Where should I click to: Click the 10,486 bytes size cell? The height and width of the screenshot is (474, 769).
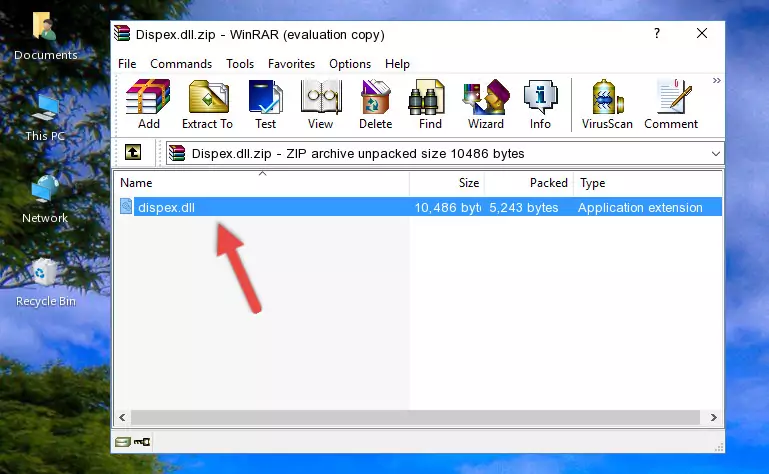[447, 208]
